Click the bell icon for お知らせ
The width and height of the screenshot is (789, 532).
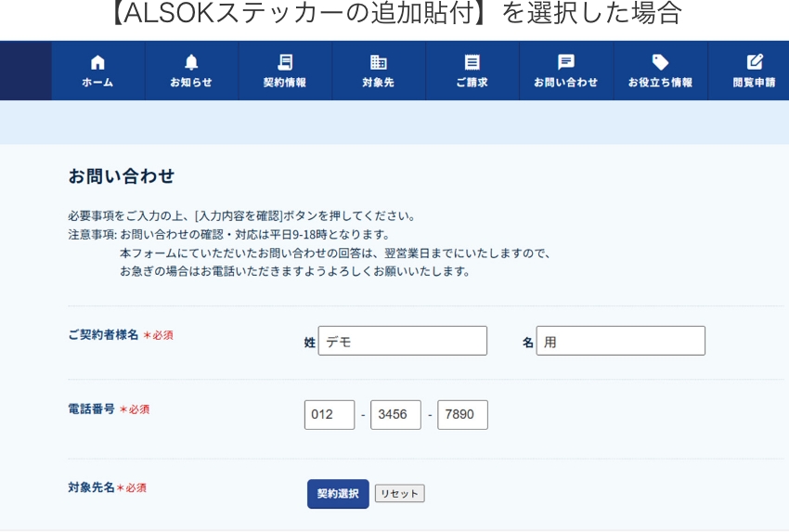coord(191,62)
